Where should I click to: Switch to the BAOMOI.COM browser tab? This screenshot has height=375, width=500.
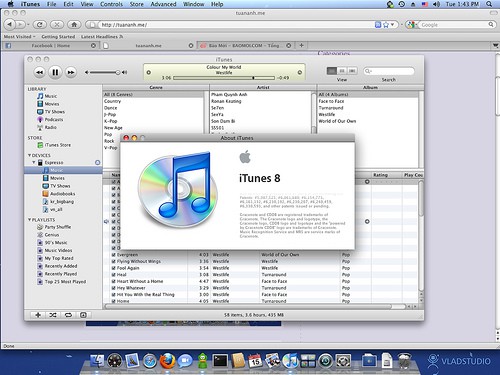[245, 46]
